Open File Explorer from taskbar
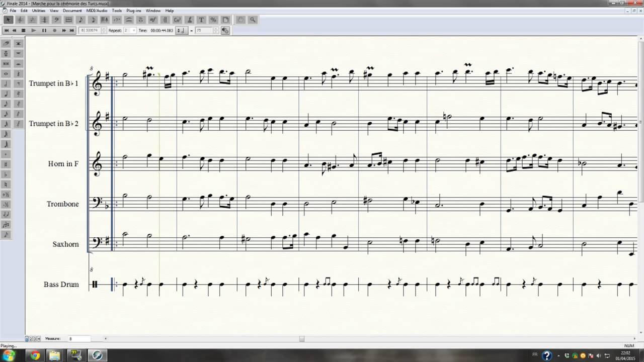The image size is (644, 362). coord(54,355)
